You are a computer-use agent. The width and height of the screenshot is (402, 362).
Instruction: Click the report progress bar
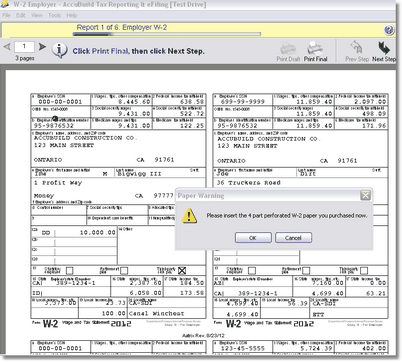coord(167,34)
